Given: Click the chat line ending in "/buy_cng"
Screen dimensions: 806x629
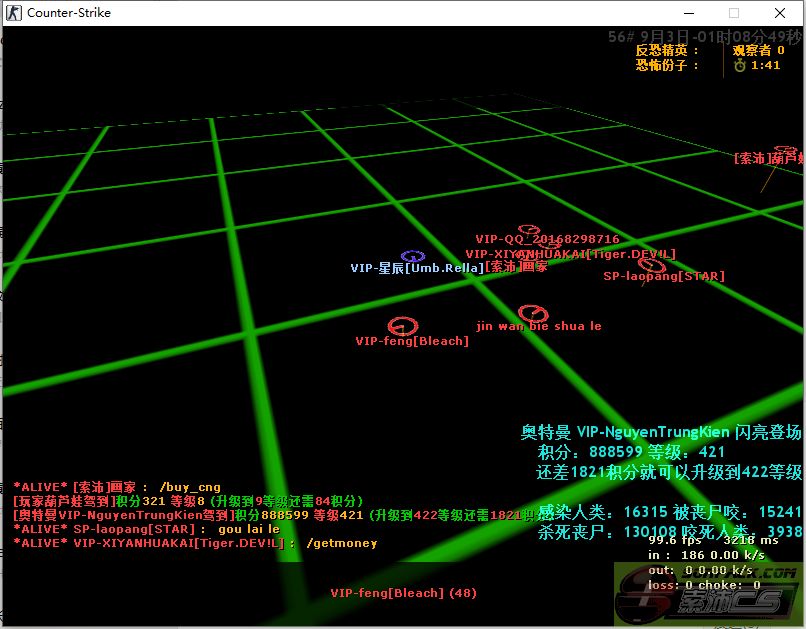Looking at the screenshot, I should click(117, 487).
